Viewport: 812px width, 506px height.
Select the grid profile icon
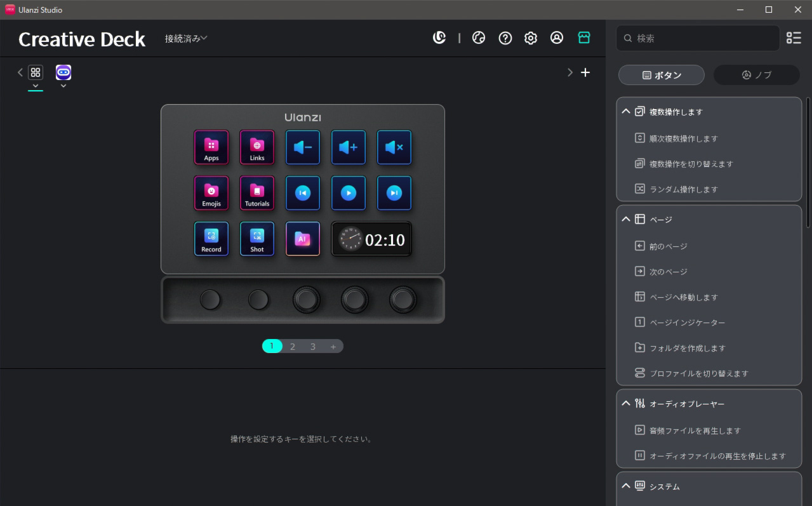pyautogui.click(x=36, y=72)
